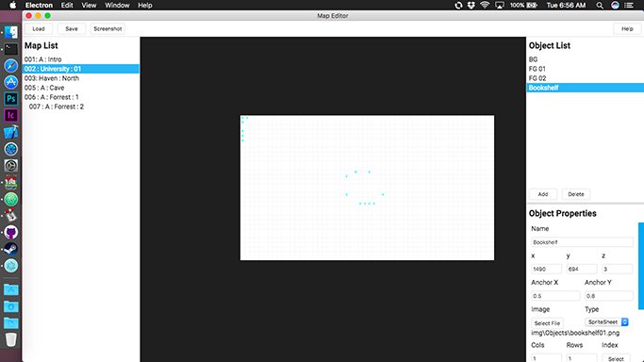Open the Notification Center

[x=629, y=5]
